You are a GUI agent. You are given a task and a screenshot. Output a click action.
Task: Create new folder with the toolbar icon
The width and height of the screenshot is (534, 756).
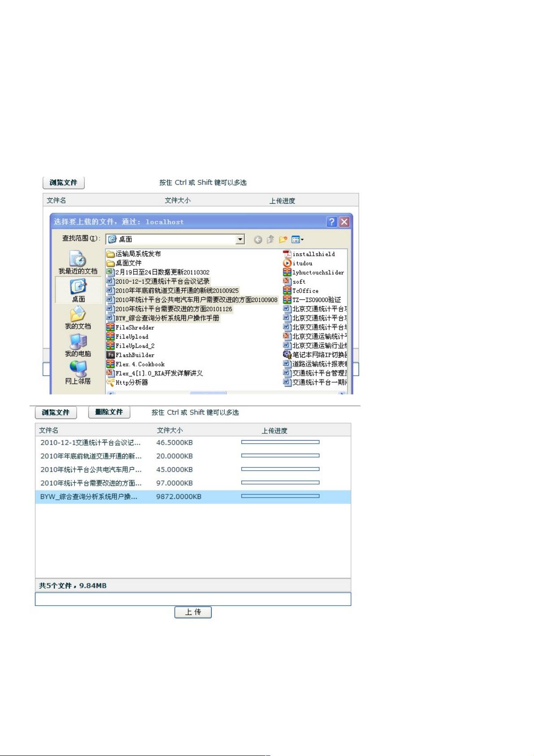(283, 240)
